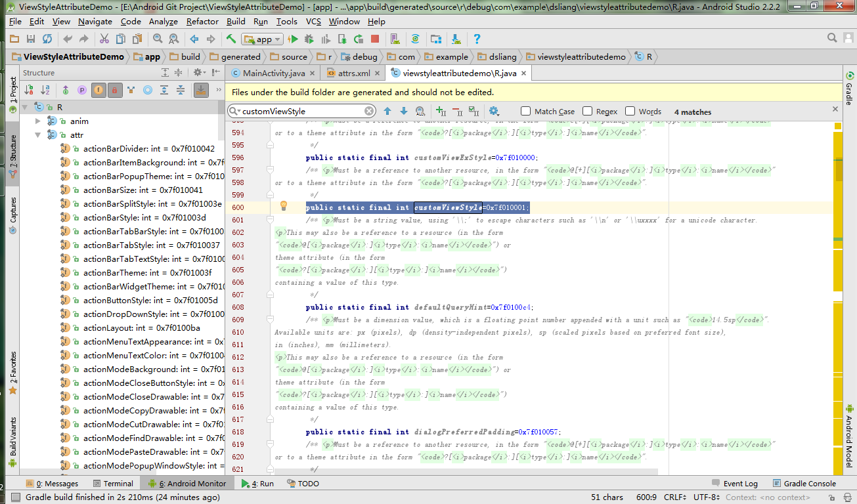
Task: Open the search history dropdown in find field
Action: [234, 112]
